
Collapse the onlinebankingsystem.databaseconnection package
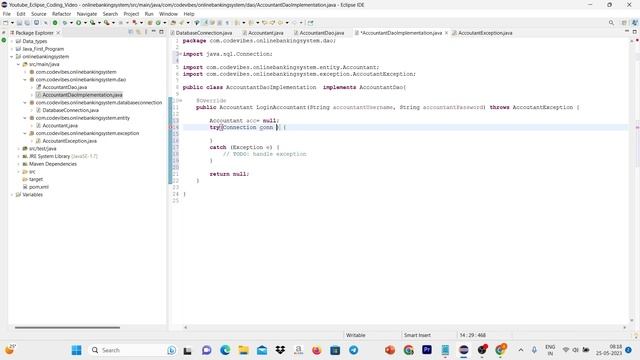pos(25,103)
